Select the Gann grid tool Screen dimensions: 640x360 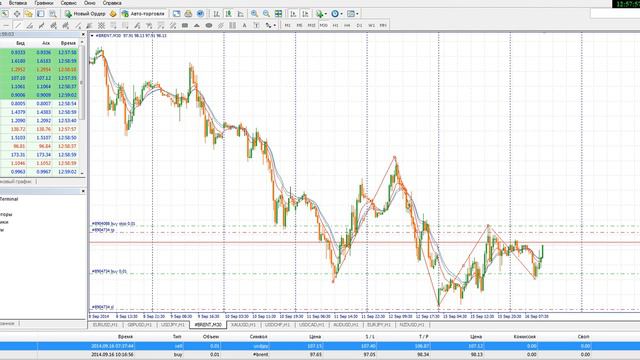(101, 25)
